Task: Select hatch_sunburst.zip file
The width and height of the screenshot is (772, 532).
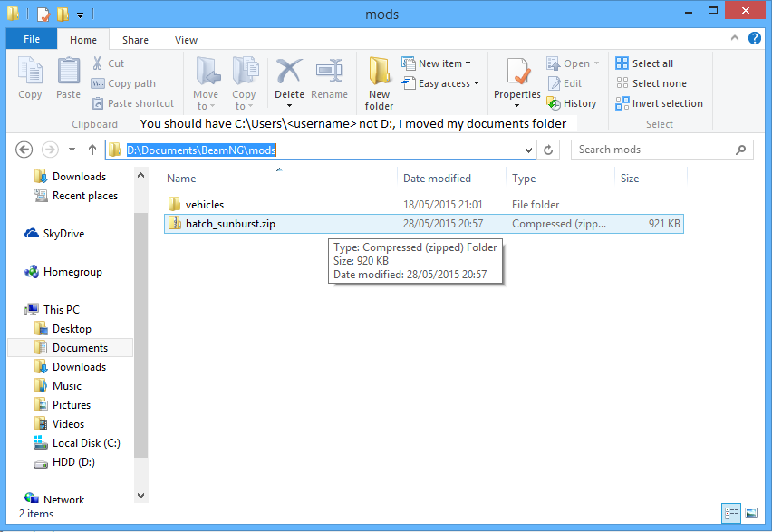Action: (x=423, y=224)
